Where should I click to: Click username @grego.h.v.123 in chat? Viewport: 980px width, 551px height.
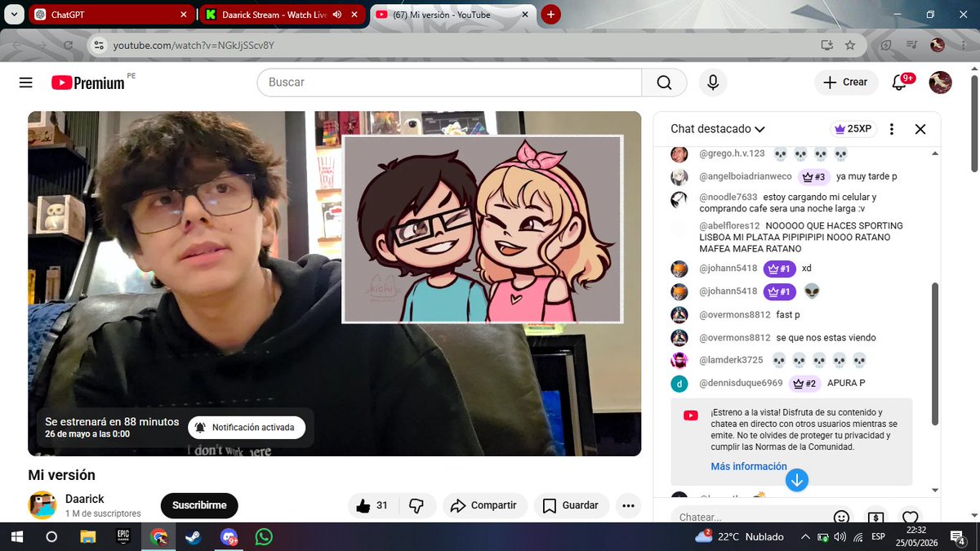point(732,153)
